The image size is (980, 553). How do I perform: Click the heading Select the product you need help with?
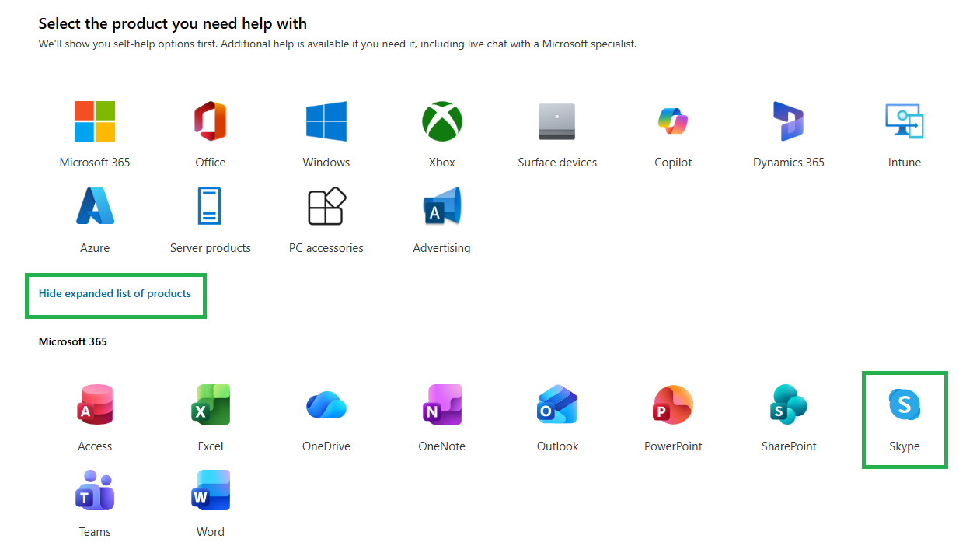click(x=173, y=24)
